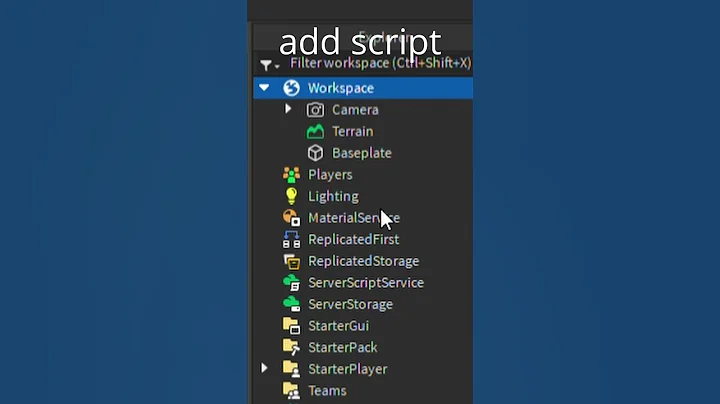Image resolution: width=720 pixels, height=404 pixels.
Task: Click the Camera icon
Action: tap(315, 110)
